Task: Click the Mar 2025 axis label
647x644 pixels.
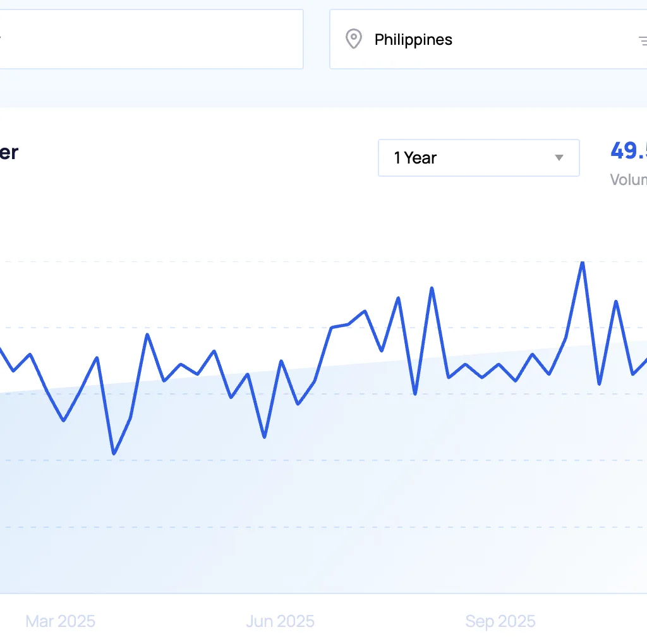Action: tap(59, 621)
